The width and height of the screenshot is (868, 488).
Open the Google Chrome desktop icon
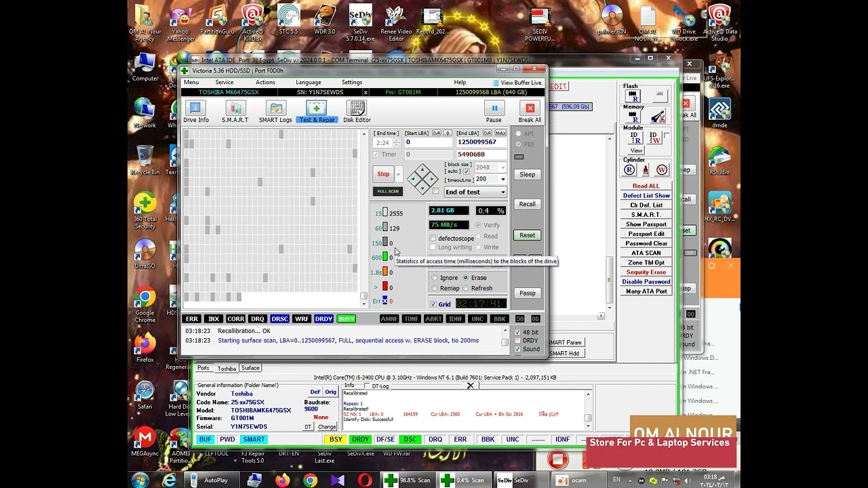coord(144,306)
